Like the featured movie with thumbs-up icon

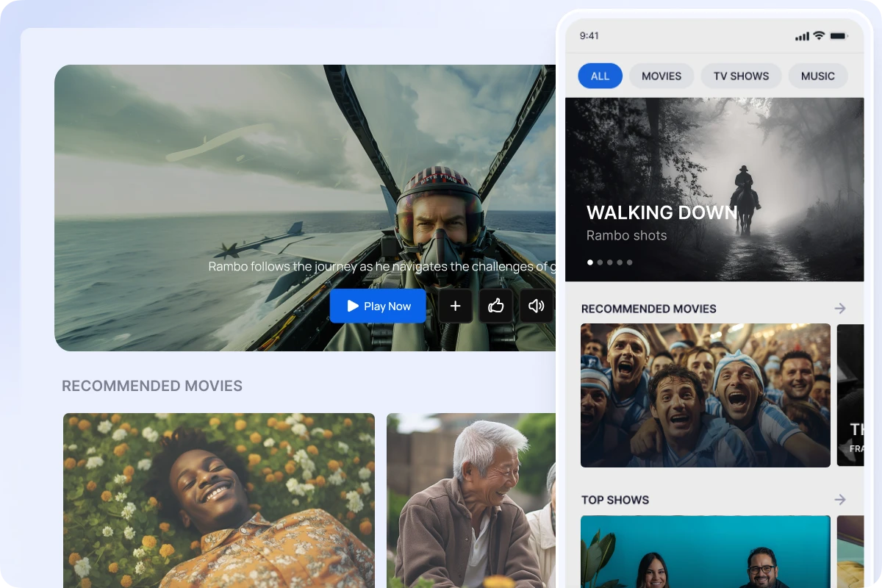[x=496, y=306]
